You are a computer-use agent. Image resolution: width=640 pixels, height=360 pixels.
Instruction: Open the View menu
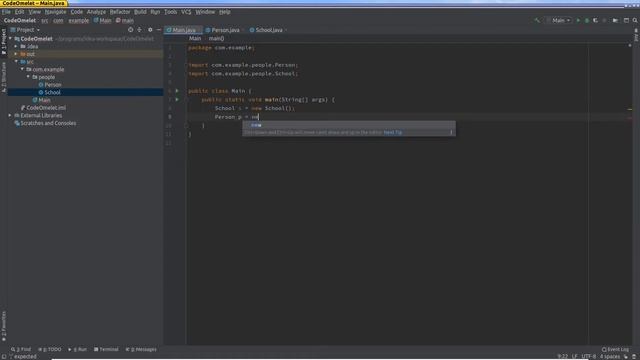[x=34, y=12]
